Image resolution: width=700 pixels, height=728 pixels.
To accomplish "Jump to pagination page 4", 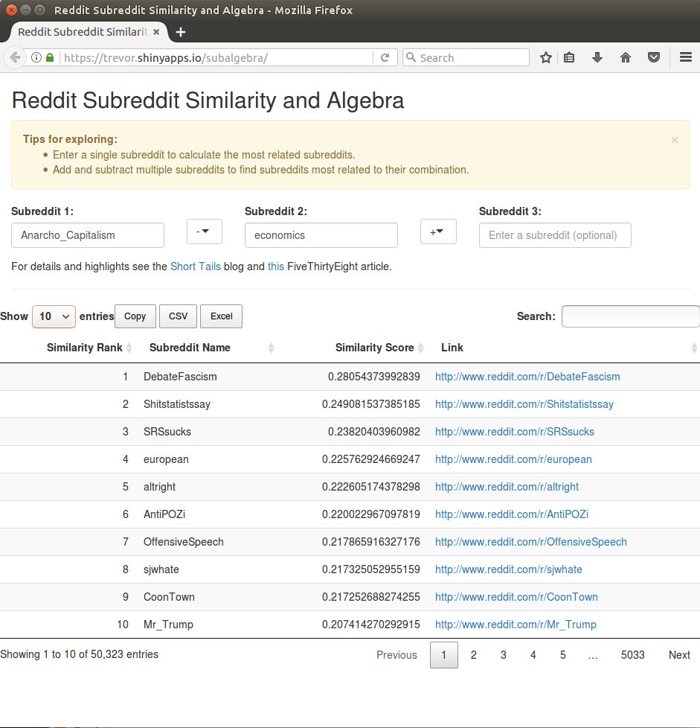I will [x=533, y=655].
